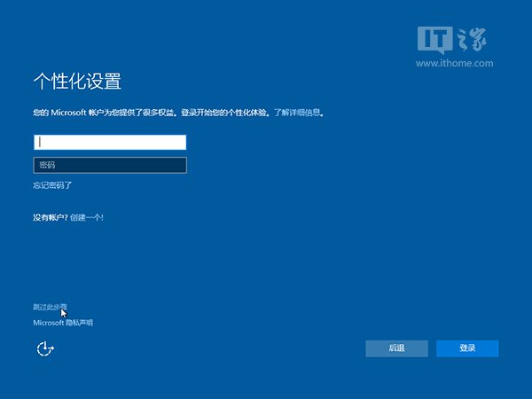The height and width of the screenshot is (399, 532).
Task: Click the Ease of Access icon
Action: coord(45,349)
